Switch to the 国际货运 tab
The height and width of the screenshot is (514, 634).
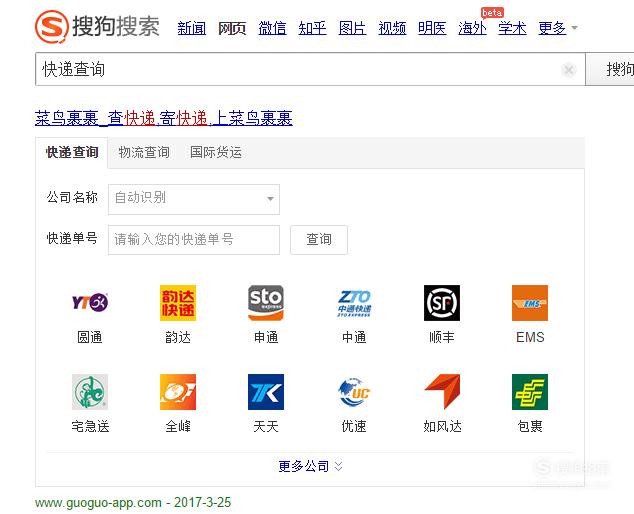click(x=216, y=152)
